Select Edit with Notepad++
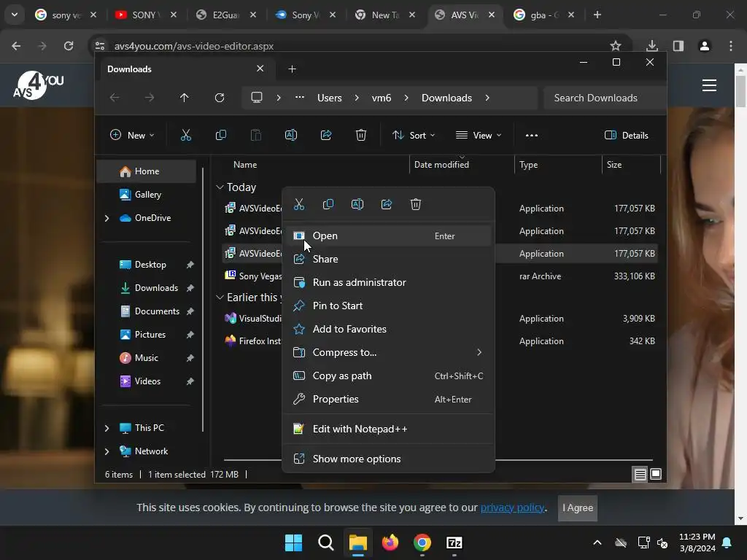Image resolution: width=747 pixels, height=560 pixels. [x=388, y=429]
